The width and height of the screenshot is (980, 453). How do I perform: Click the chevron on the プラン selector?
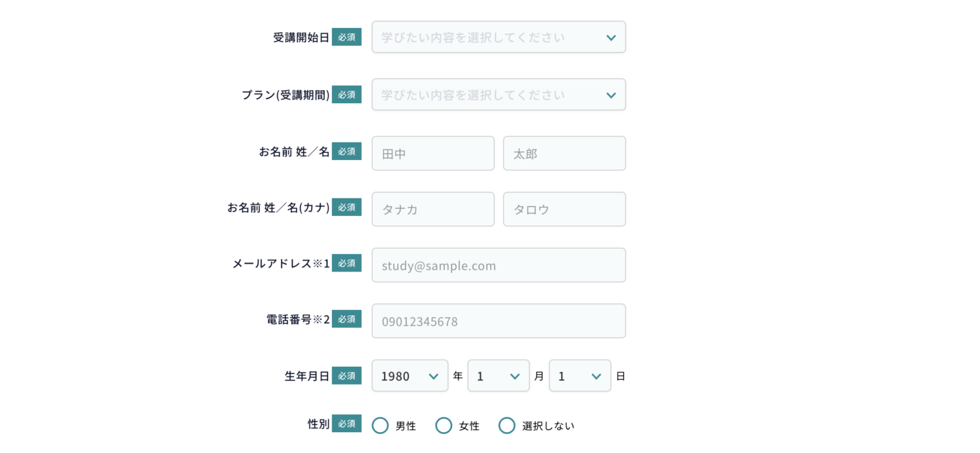(x=611, y=94)
